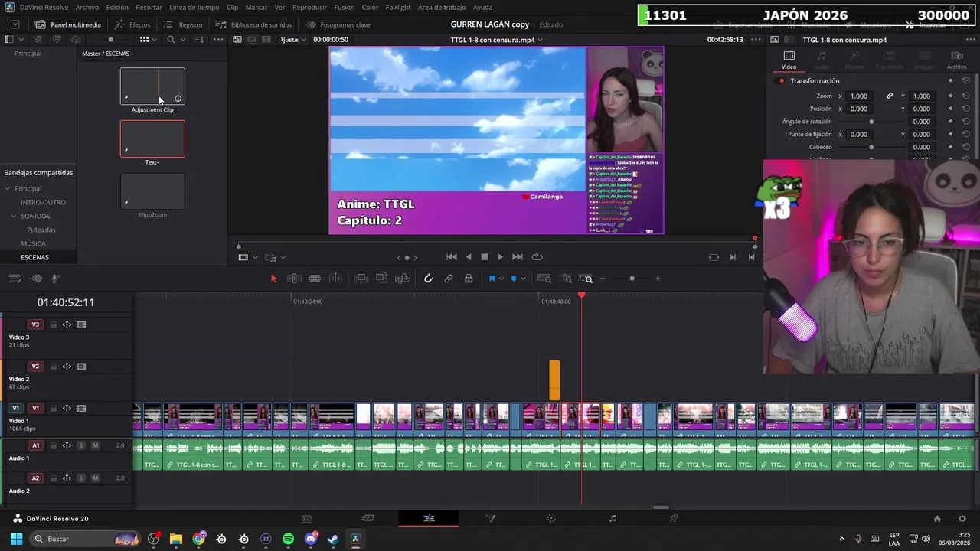
Task: Lock the Video 3 track
Action: click(x=53, y=324)
